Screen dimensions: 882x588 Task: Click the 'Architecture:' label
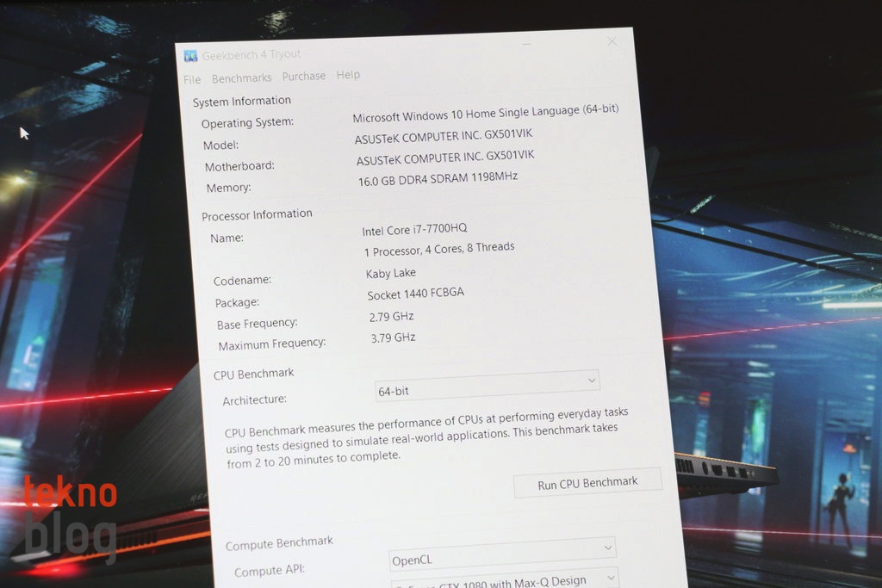pyautogui.click(x=255, y=399)
